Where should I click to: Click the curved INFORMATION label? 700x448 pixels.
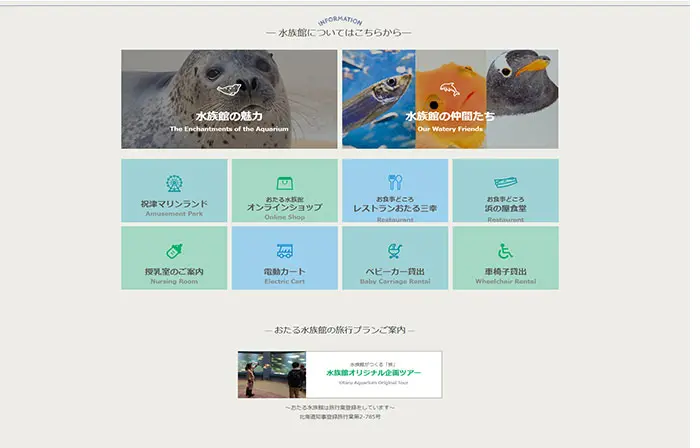point(340,21)
